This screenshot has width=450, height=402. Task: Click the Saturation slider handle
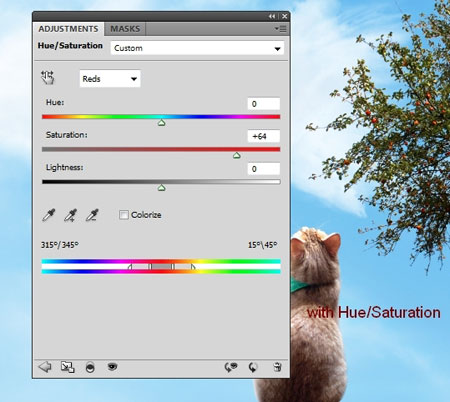(x=236, y=155)
